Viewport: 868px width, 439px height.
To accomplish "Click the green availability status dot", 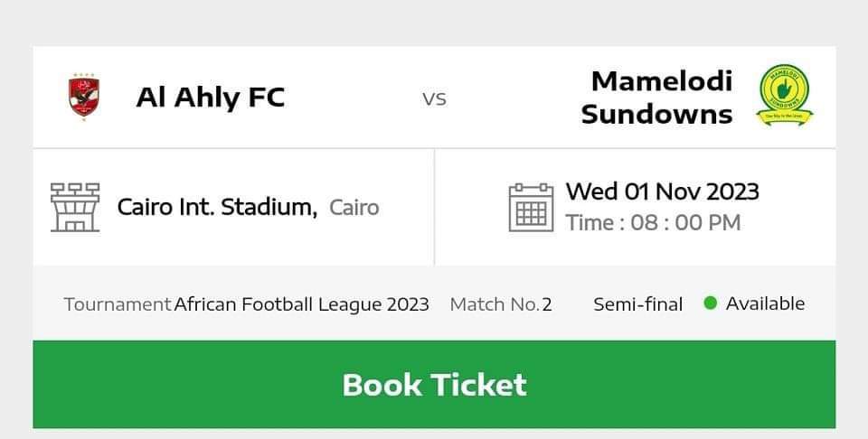I will 710,304.
